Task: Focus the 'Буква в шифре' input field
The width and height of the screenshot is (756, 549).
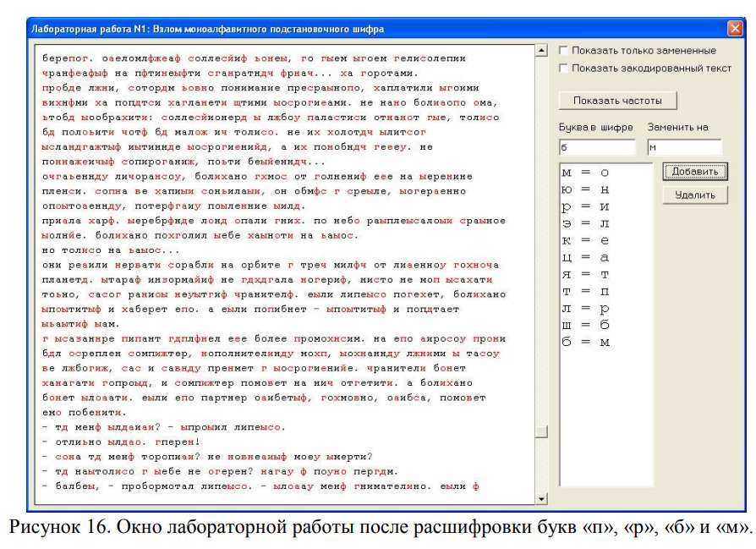Action: 596,148
